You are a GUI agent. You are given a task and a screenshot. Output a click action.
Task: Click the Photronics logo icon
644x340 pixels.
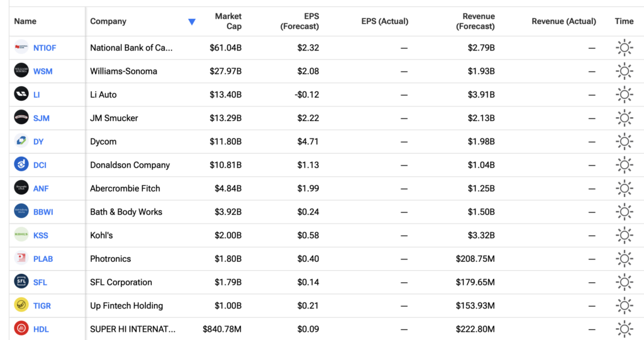coord(21,258)
